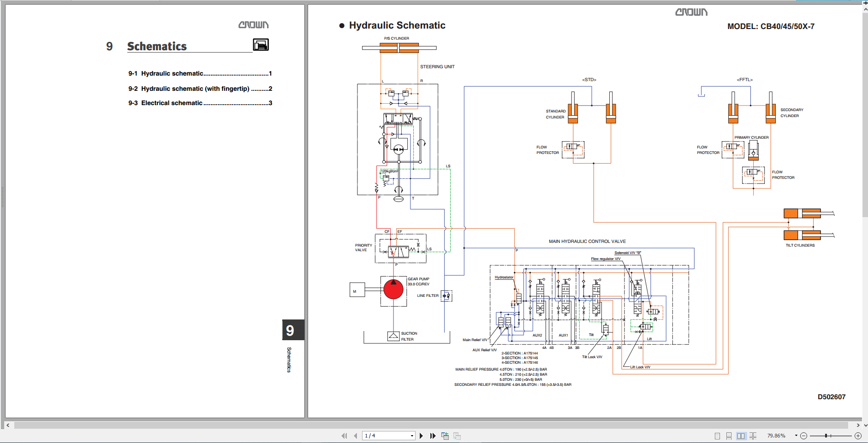This screenshot has width=868, height=443.
Task: Click the previous view icon
Action: pos(445,436)
